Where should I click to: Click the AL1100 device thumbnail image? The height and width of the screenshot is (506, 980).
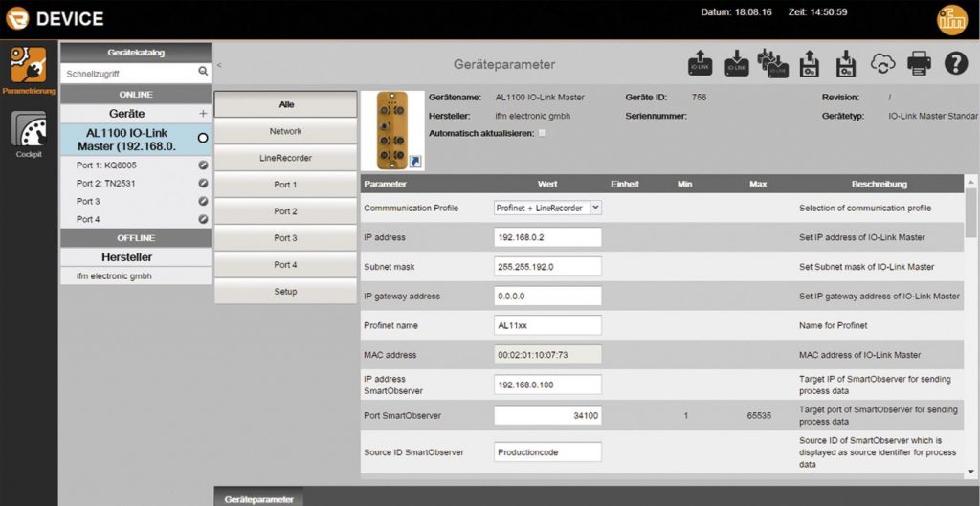[x=391, y=130]
